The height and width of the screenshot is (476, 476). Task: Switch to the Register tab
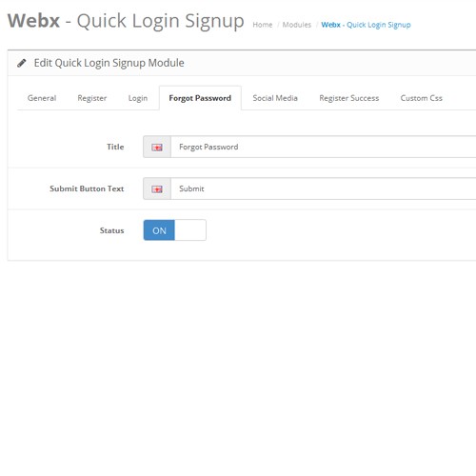[x=92, y=98]
